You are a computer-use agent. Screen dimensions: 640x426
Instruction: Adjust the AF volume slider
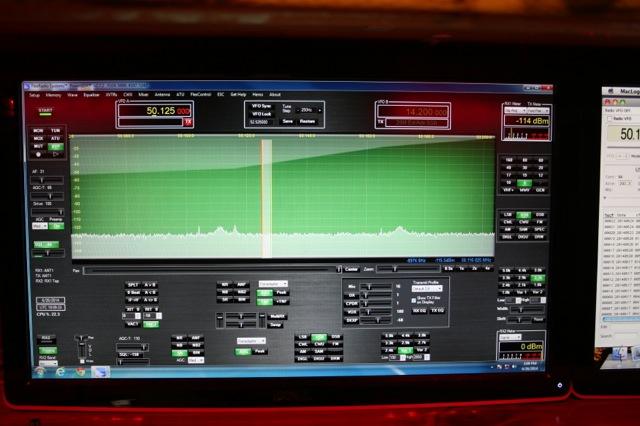point(48,180)
